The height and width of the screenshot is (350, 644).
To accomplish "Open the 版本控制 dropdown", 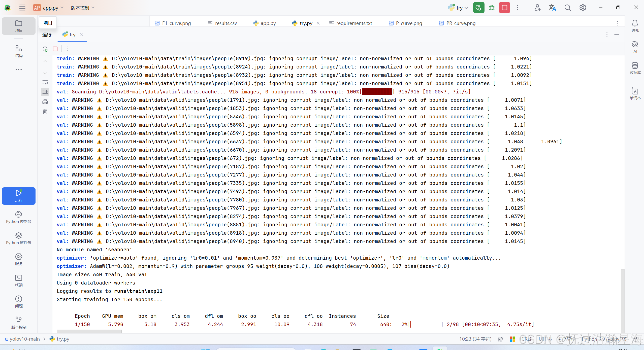I will [82, 8].
